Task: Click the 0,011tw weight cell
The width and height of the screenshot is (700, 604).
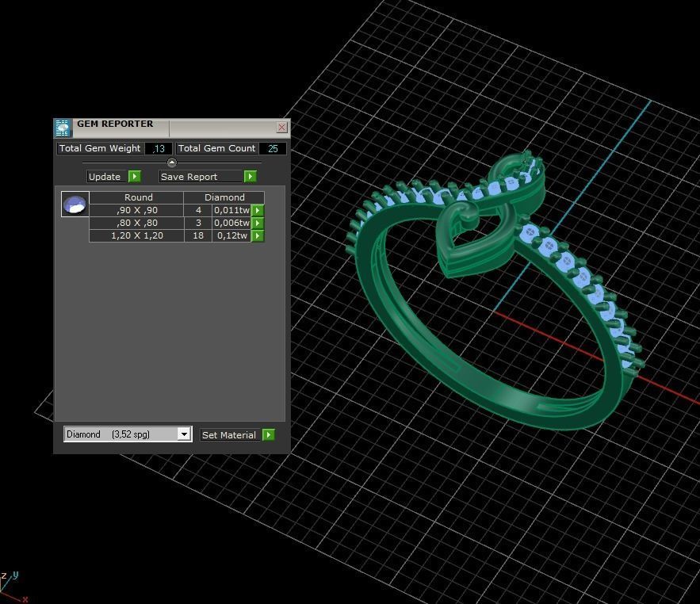Action: [231, 210]
